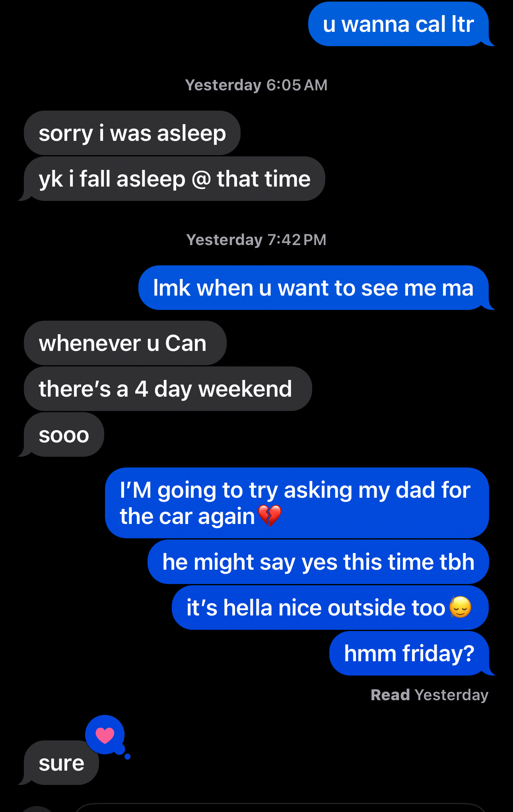Tap the "I'M going to try asking my dad" message
The width and height of the screenshot is (513, 812).
[297, 503]
